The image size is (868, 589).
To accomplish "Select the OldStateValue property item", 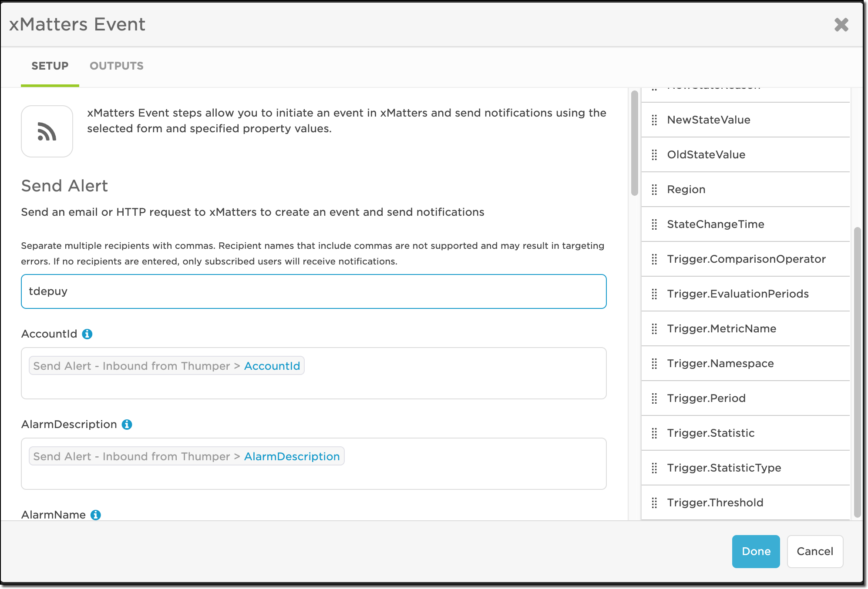I will pyautogui.click(x=706, y=155).
